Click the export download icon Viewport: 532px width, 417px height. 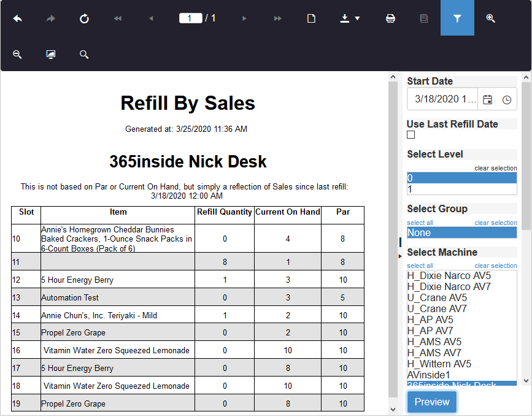click(x=345, y=18)
